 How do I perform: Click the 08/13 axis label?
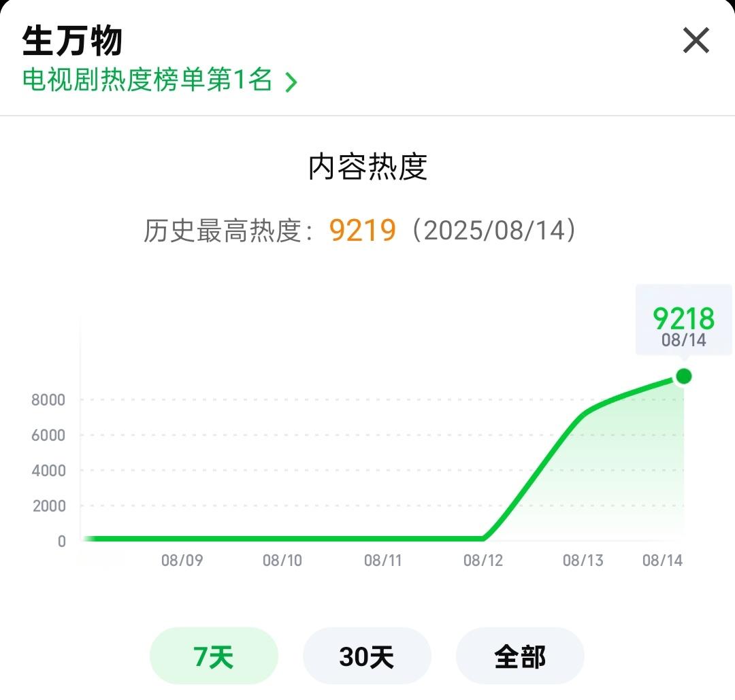click(x=583, y=560)
